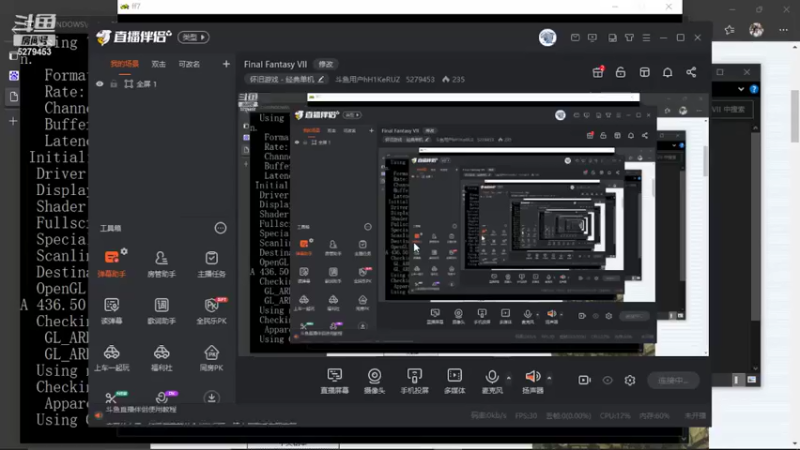Open the 读弹幕 read danmaku tool
This screenshot has width=800, height=450.
point(112,311)
